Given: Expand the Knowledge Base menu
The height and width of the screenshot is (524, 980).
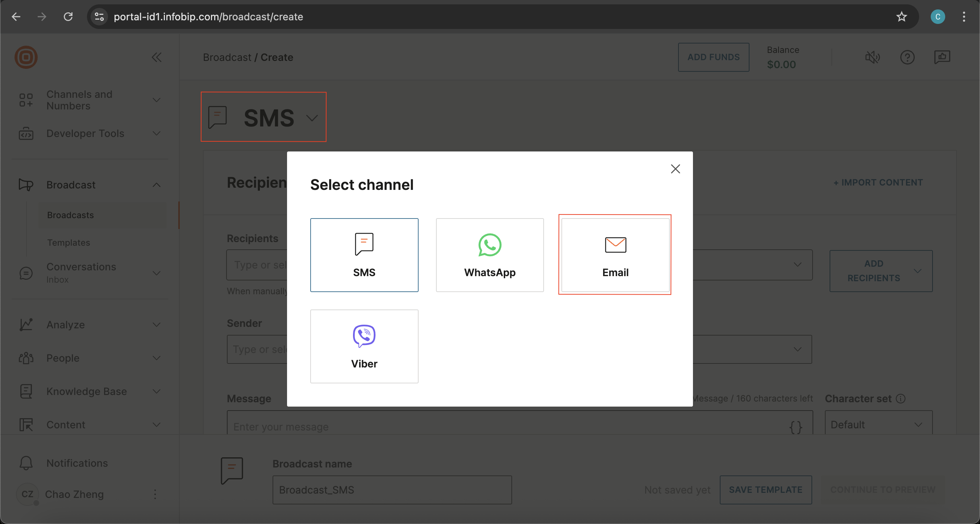Looking at the screenshot, I should (x=156, y=391).
